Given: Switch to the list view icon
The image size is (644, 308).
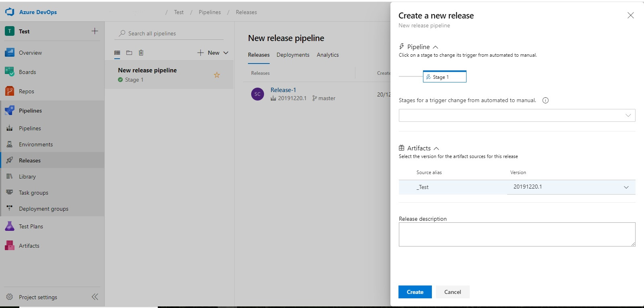Looking at the screenshot, I should [117, 53].
